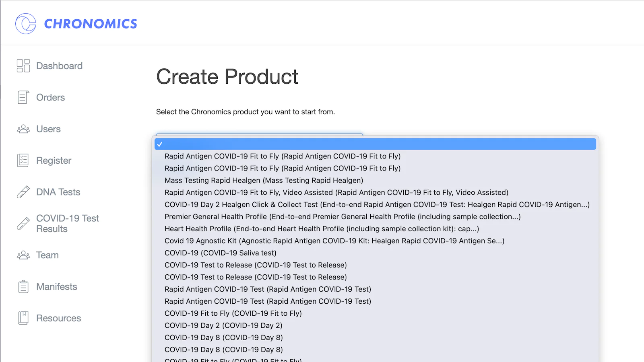This screenshot has width=644, height=362.
Task: Open Dashboard via its grid icon
Action: point(23,66)
